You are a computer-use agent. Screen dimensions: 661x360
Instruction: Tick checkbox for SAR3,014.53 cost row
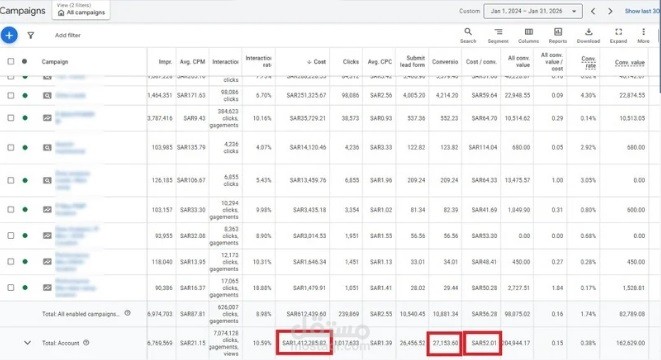point(11,236)
